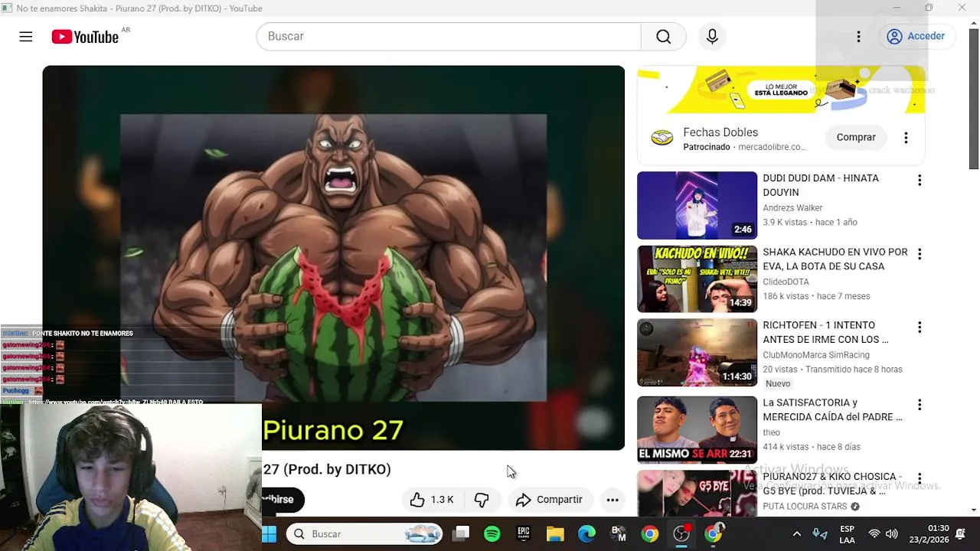Open volume control speaker icon
Viewport: 980px width, 551px height.
tap(892, 534)
